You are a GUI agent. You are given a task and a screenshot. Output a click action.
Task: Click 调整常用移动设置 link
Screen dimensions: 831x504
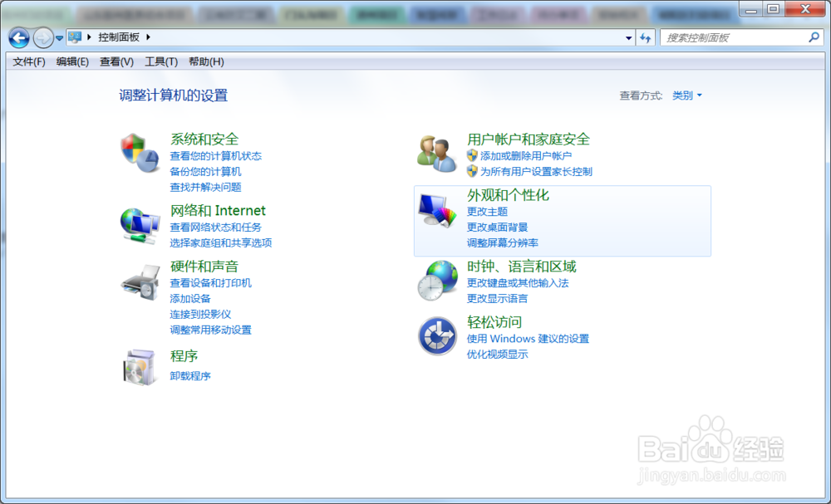211,330
